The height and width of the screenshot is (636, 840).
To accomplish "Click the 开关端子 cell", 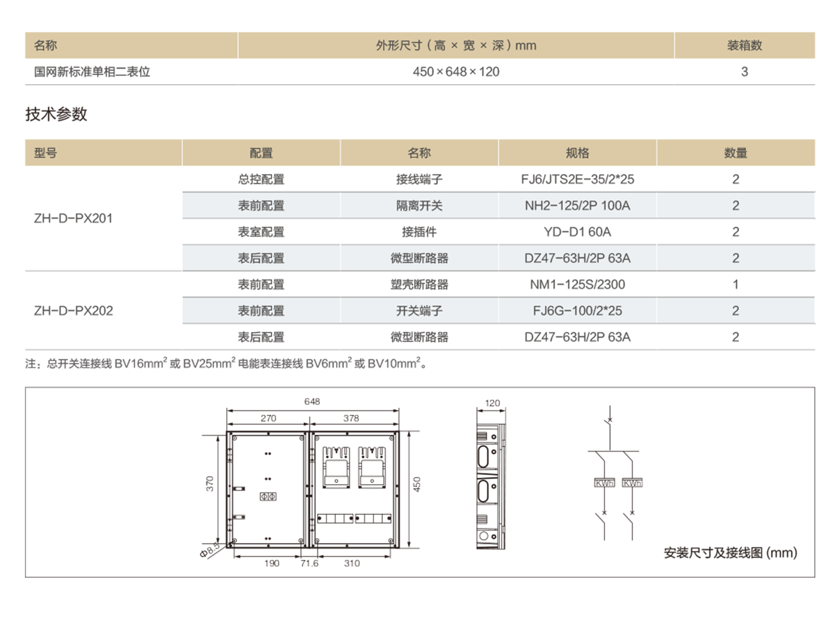I will [x=419, y=310].
